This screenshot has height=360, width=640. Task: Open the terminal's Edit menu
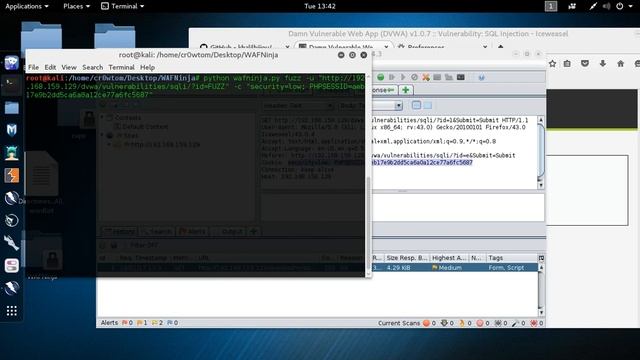coord(50,67)
